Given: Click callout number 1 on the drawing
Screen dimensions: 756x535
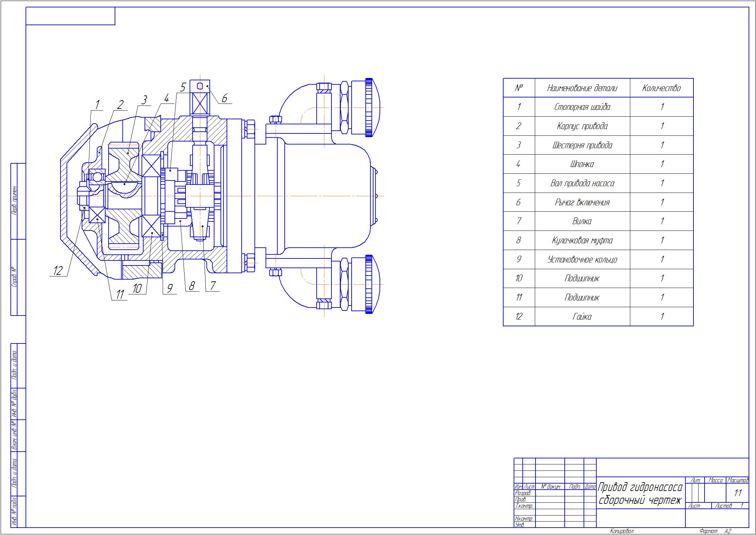Looking at the screenshot, I should 97,105.
